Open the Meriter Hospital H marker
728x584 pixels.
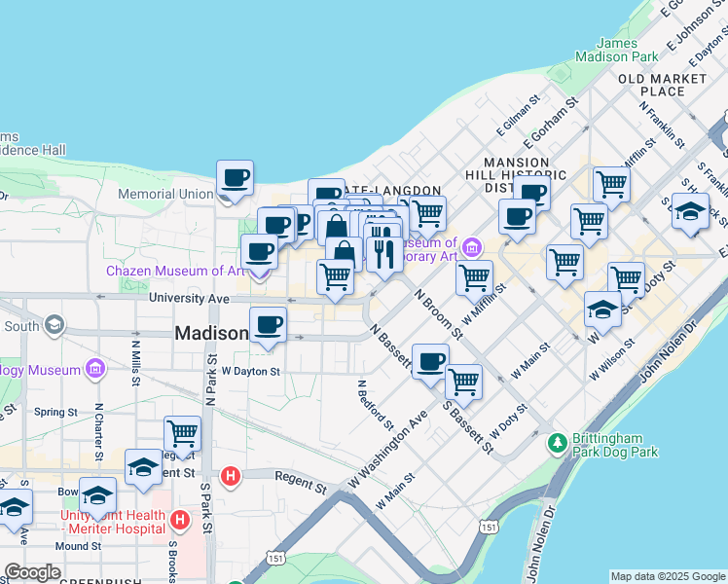pyautogui.click(x=180, y=520)
